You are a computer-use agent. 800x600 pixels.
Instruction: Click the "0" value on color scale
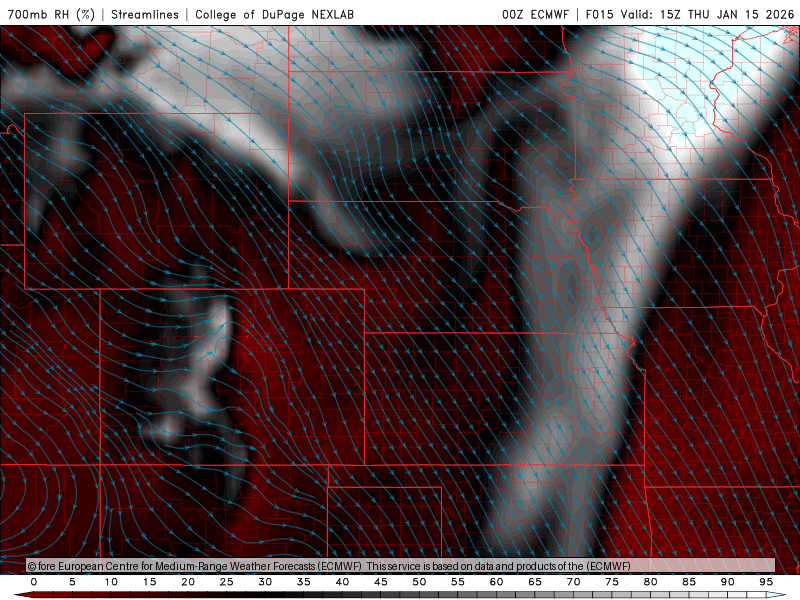point(34,582)
